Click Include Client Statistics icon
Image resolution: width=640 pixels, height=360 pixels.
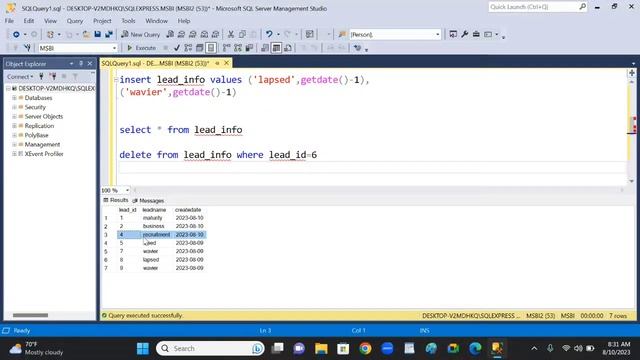(249, 48)
